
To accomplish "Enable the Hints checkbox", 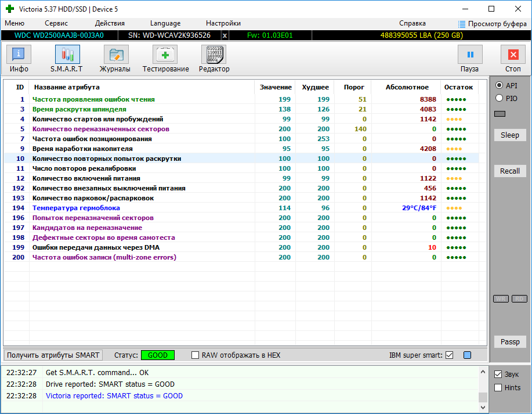I will point(498,388).
